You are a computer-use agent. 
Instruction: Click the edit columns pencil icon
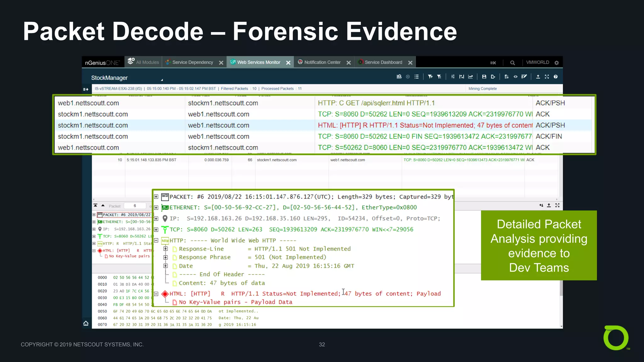tap(524, 77)
